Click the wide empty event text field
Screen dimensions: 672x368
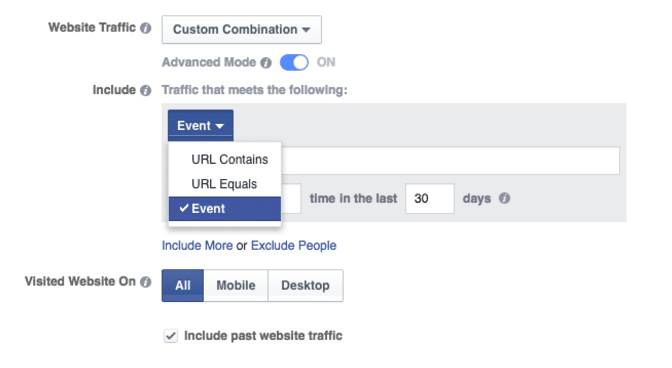[450, 160]
